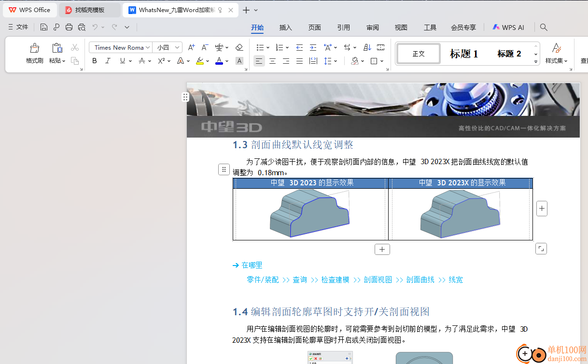Decrease paragraph indent
The width and height of the screenshot is (588, 364).
click(x=299, y=47)
